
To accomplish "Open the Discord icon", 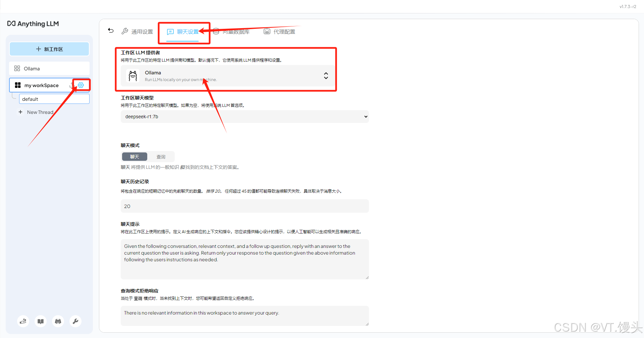I will point(58,321).
